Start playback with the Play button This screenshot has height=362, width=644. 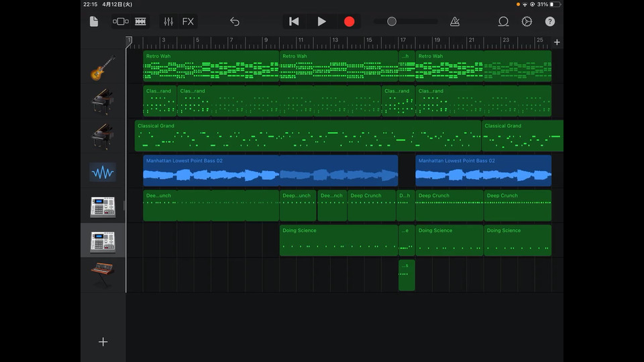[x=321, y=21]
